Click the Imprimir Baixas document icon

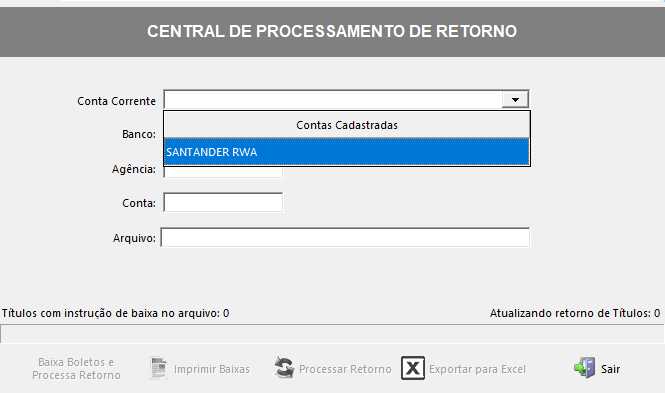[x=159, y=368]
